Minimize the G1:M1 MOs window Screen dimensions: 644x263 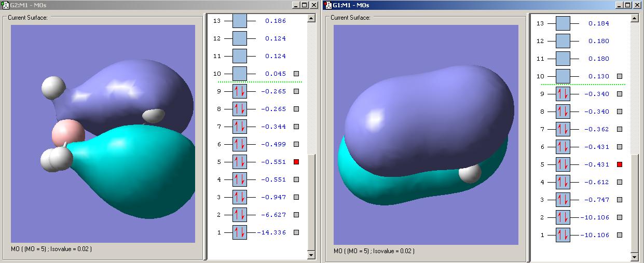point(619,5)
